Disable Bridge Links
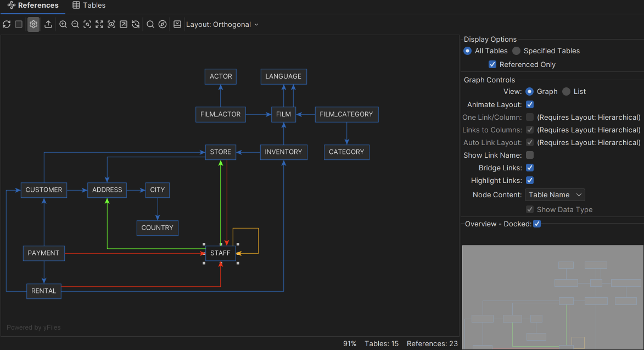This screenshot has width=644, height=350. pyautogui.click(x=529, y=168)
